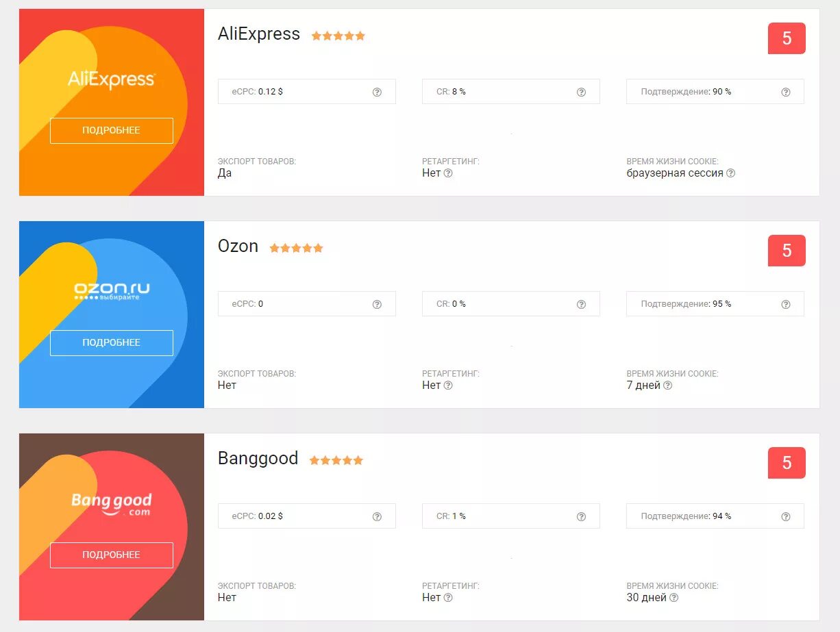The height and width of the screenshot is (632, 840).
Task: Click Ozon Подтверждение 95 % help icon
Action: (786, 304)
